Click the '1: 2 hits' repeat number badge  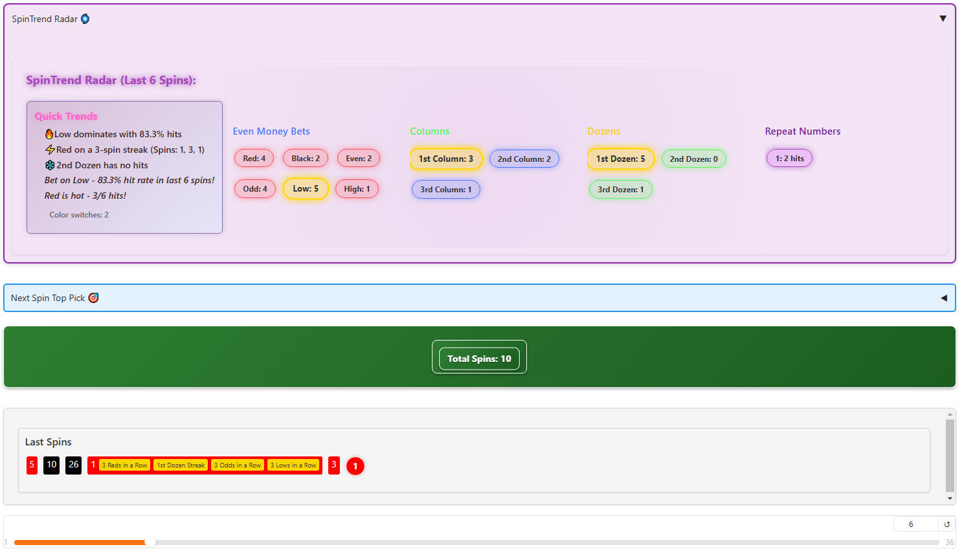(x=789, y=159)
